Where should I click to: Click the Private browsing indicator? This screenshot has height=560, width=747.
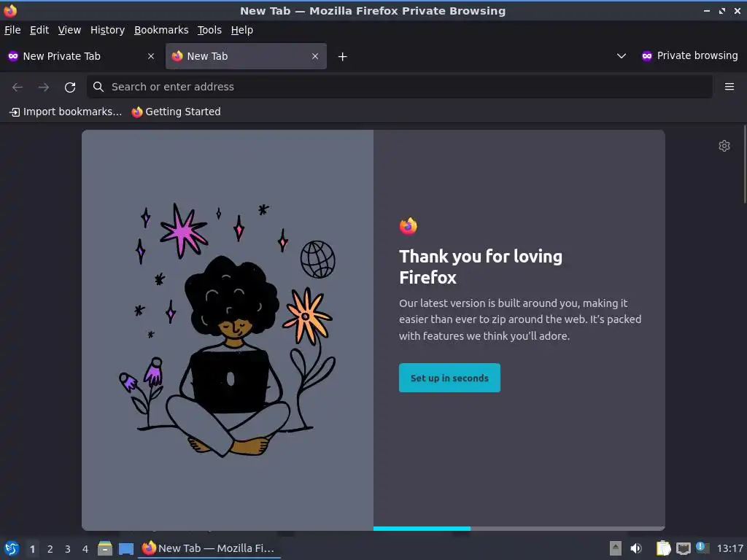[689, 55]
